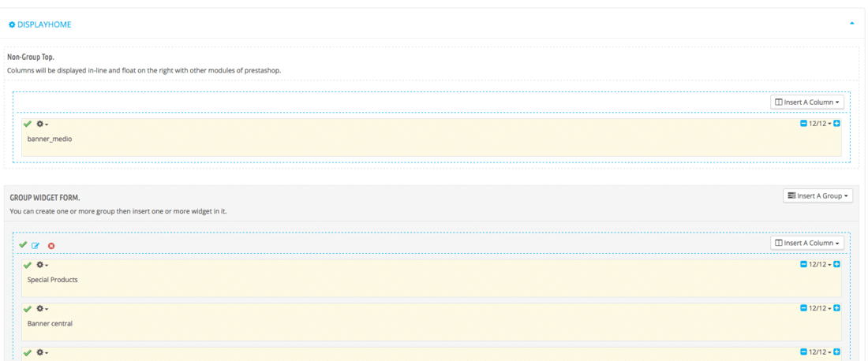Open Insert A Column dropdown in Non-Group Top
Screen dimensions: 868x361
[x=807, y=102]
